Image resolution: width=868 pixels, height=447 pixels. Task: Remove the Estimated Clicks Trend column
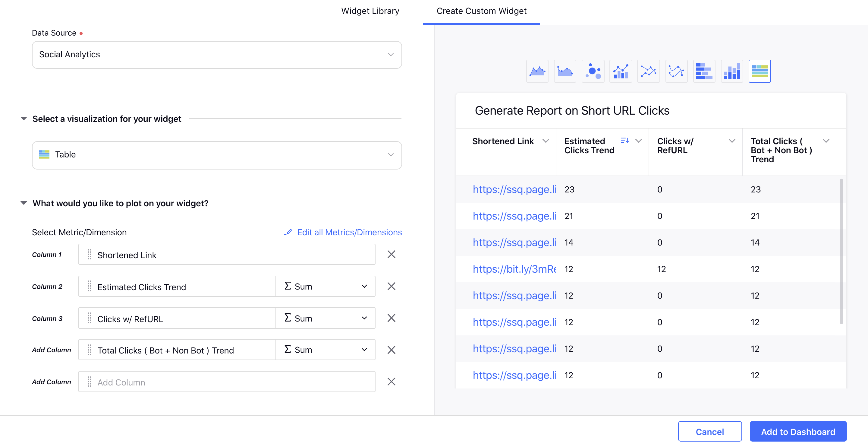[x=391, y=287]
